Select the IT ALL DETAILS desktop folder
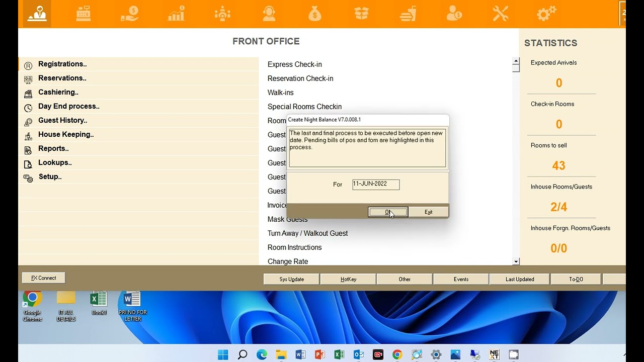The width and height of the screenshot is (644, 362). pyautogui.click(x=66, y=306)
